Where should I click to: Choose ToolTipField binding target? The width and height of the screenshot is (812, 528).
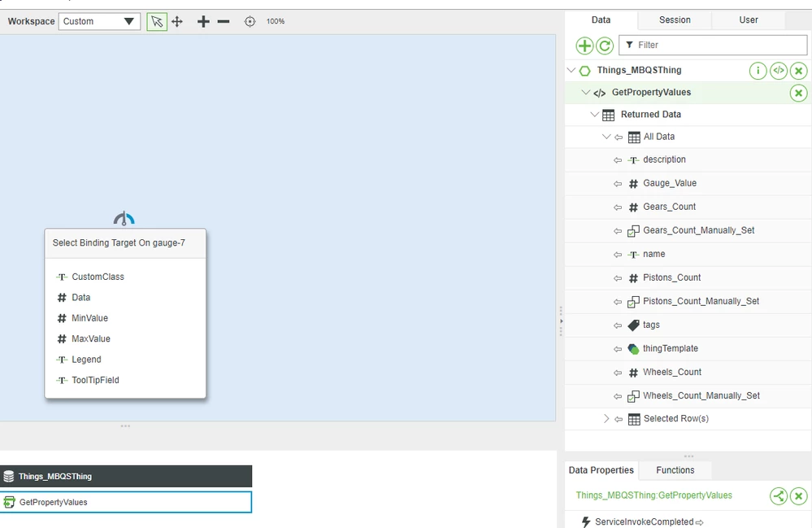95,380
